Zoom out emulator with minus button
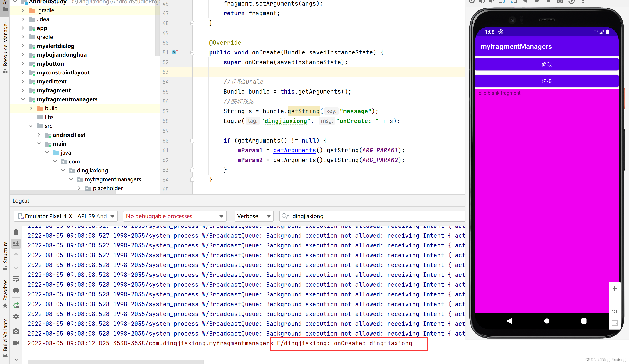 click(x=615, y=300)
